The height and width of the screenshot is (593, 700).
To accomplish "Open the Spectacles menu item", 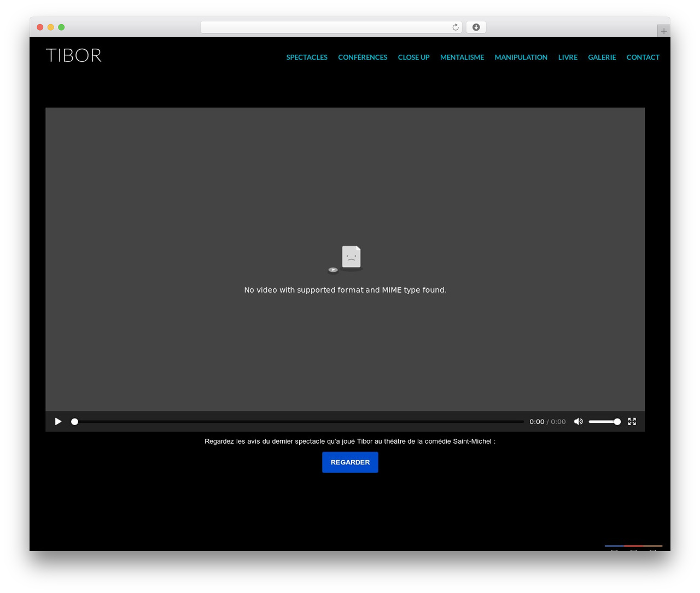I will tap(307, 57).
